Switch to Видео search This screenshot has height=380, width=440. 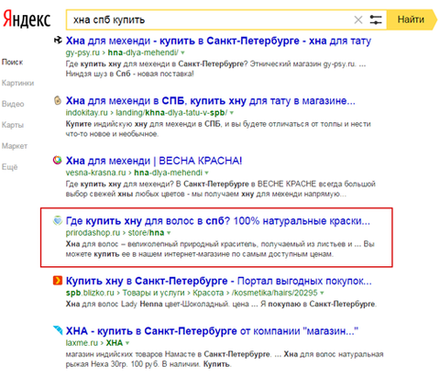13,104
